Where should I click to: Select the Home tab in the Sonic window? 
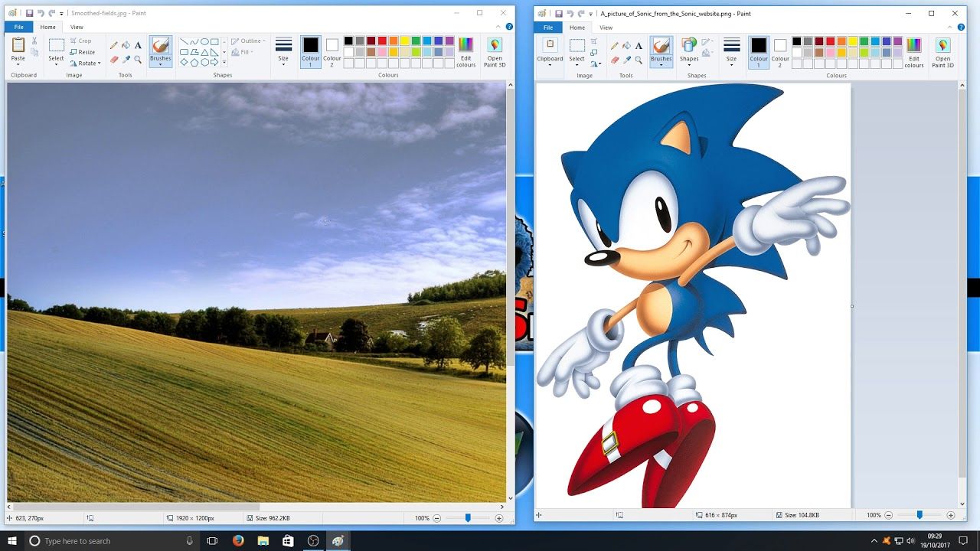click(x=577, y=27)
